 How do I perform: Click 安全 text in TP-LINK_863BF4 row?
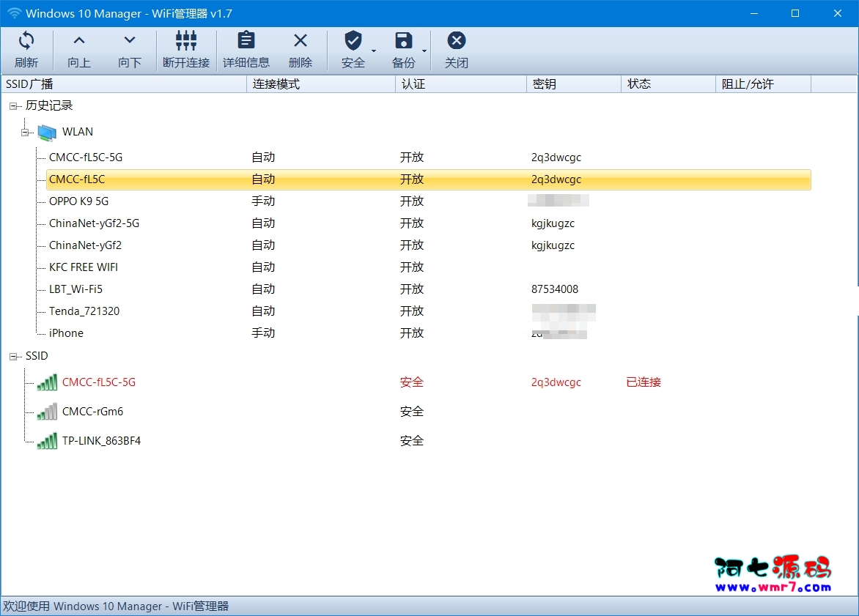[x=411, y=441]
